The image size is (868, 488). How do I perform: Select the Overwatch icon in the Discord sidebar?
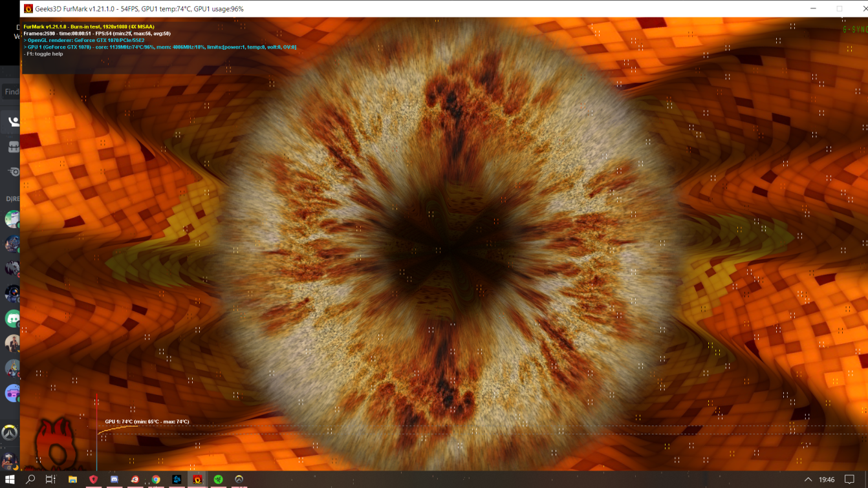pos(9,432)
